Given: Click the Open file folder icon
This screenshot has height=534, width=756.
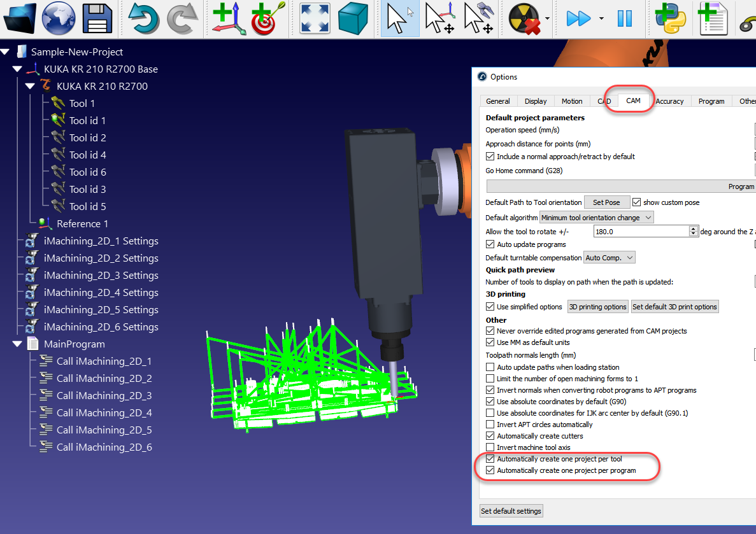Looking at the screenshot, I should (x=19, y=18).
